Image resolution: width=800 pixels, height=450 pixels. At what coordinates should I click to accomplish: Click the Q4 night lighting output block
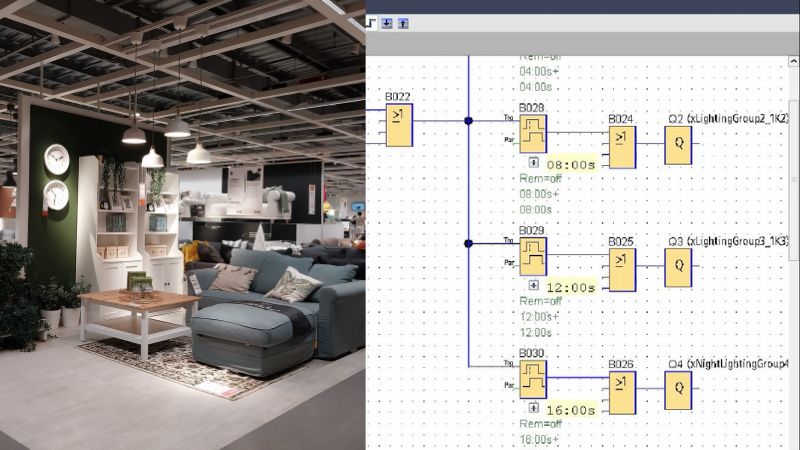(x=678, y=390)
